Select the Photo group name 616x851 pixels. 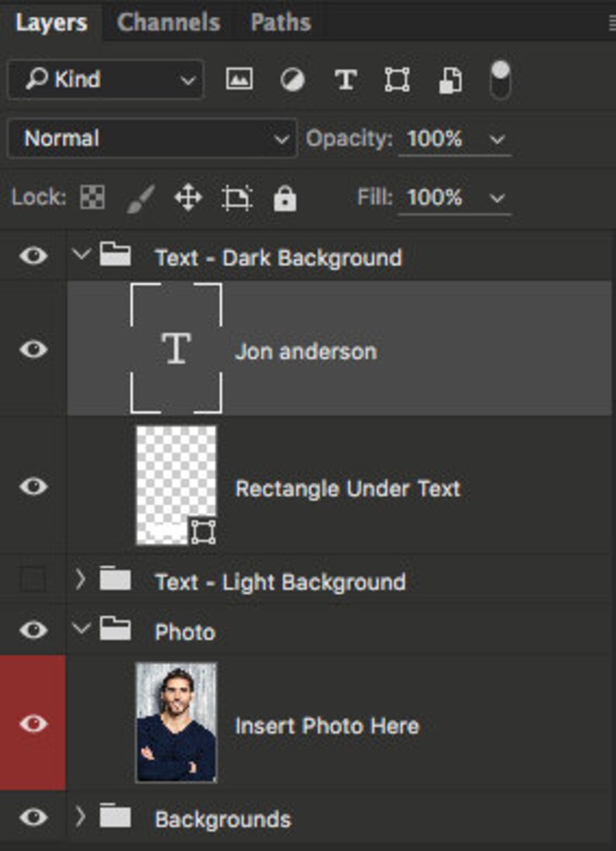[x=185, y=632]
